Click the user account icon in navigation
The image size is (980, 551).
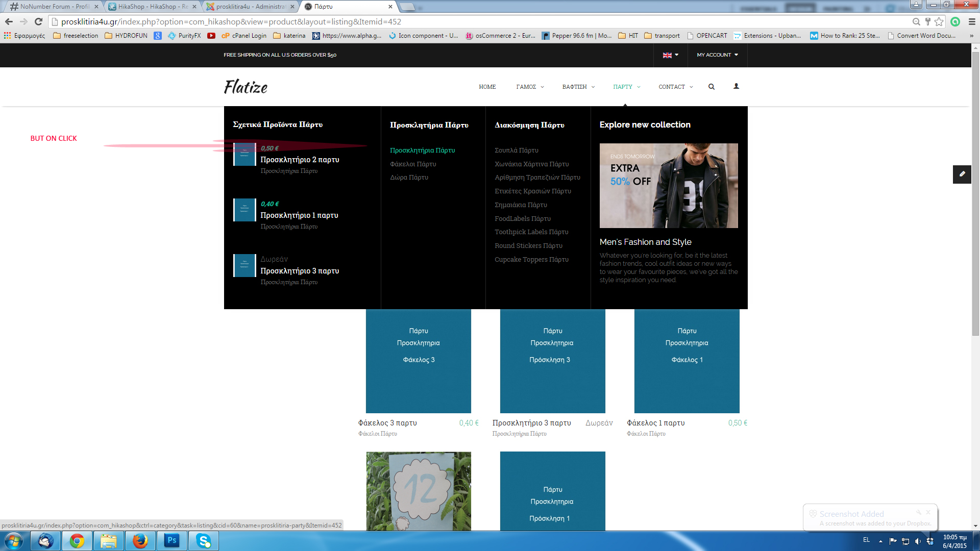[x=736, y=86]
